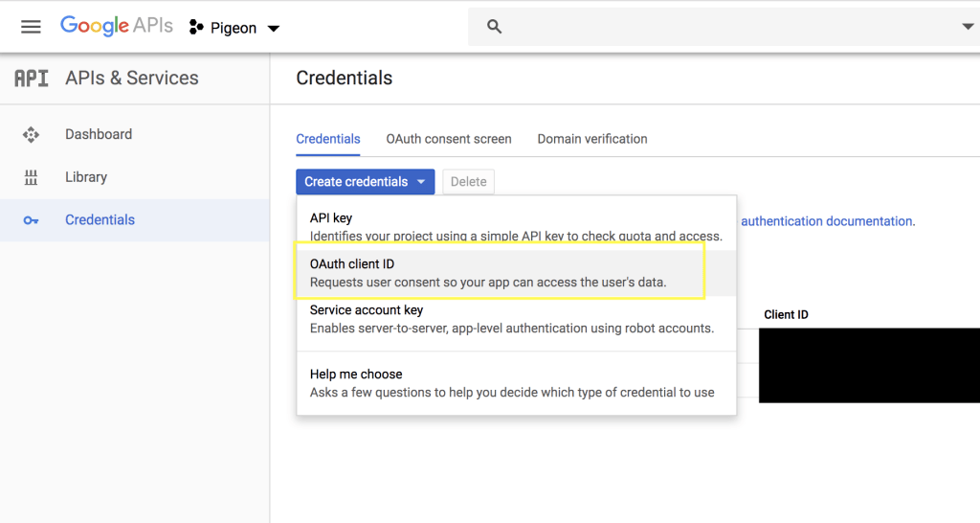Click the Library sidebar icon
Image resolution: width=980 pixels, height=523 pixels.
(x=31, y=177)
